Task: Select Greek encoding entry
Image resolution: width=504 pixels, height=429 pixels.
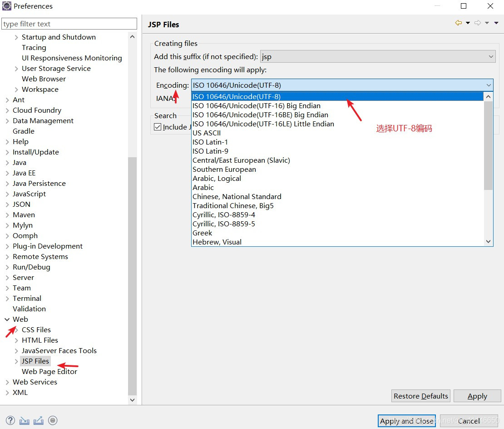Action: pos(337,233)
